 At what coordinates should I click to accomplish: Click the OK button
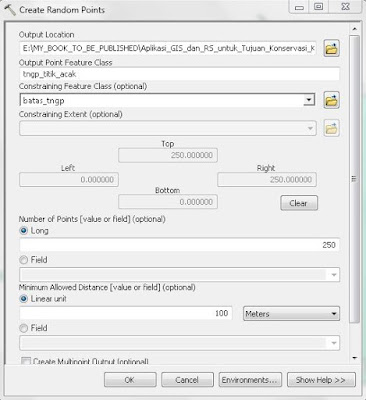(130, 380)
